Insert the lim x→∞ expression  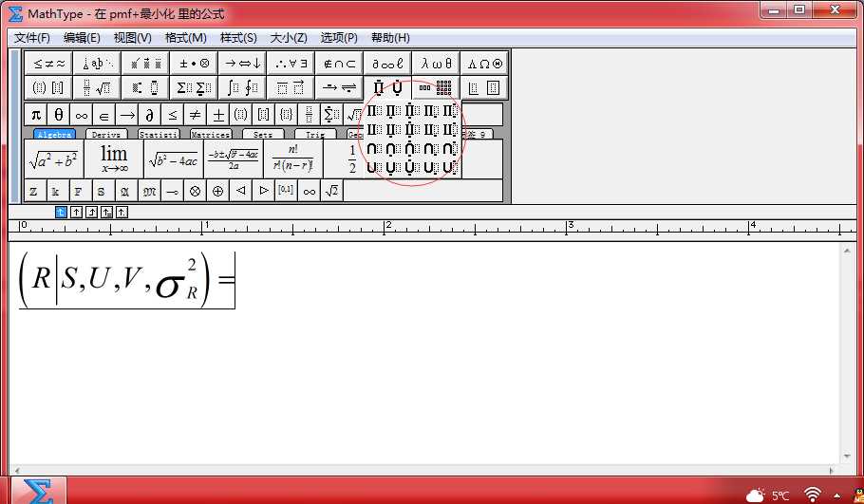click(114, 159)
